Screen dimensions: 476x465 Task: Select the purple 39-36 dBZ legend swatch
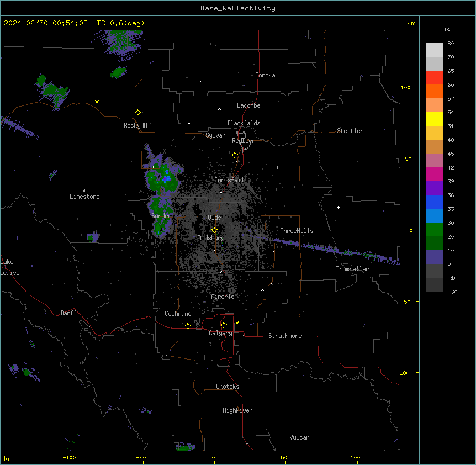pyautogui.click(x=434, y=188)
